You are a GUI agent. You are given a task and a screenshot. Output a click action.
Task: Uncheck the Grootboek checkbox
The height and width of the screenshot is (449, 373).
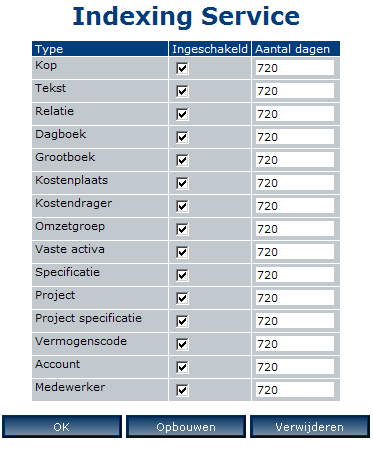pyautogui.click(x=182, y=160)
